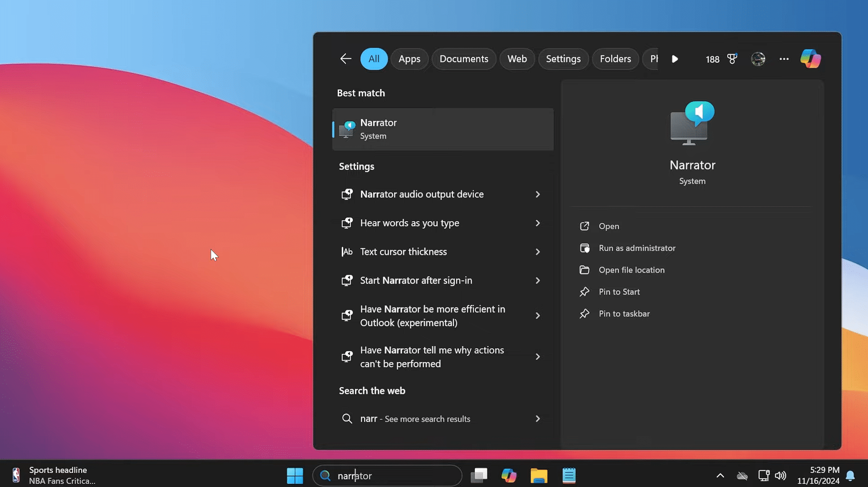Click the Run as administrator shield icon

coord(584,248)
